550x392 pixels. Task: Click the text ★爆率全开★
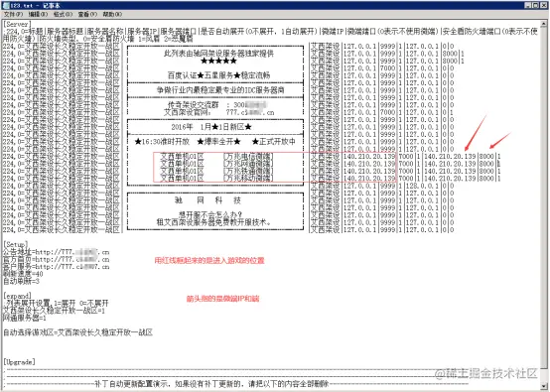(218, 142)
